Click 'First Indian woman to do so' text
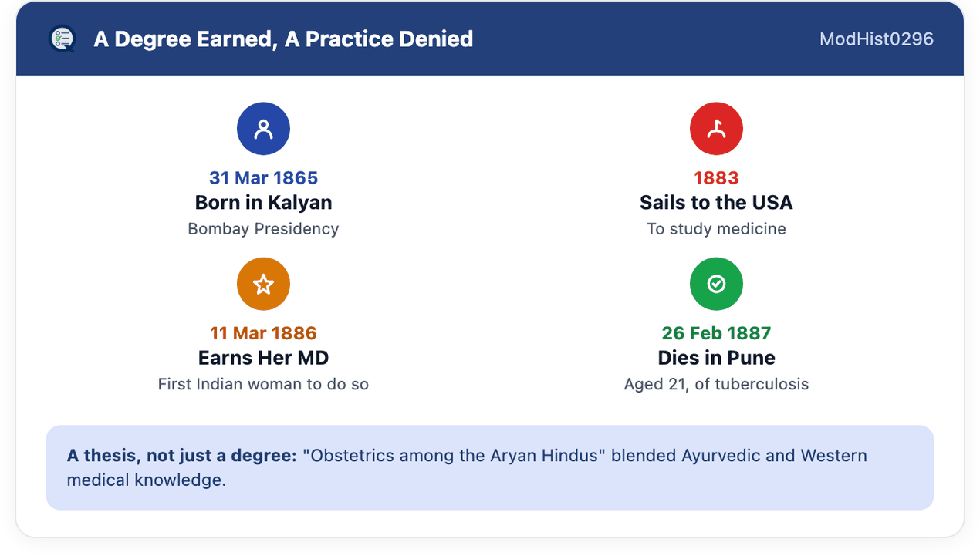The image size is (980, 556). pyautogui.click(x=263, y=384)
